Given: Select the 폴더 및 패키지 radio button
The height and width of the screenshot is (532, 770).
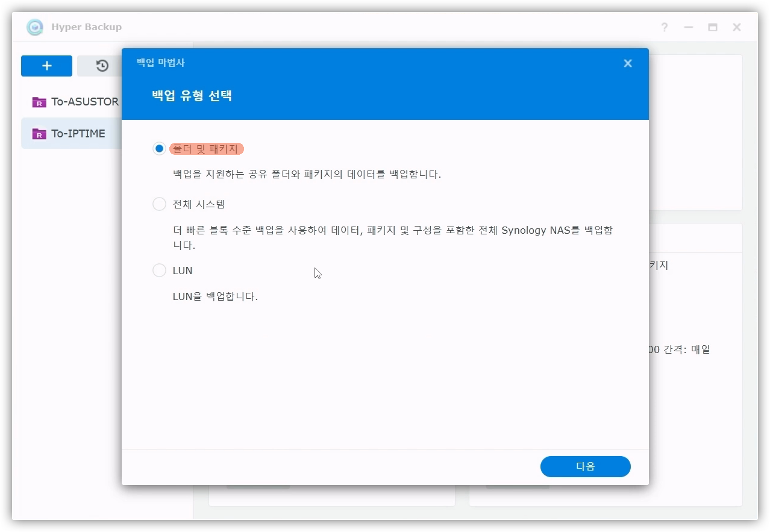Looking at the screenshot, I should tap(159, 149).
